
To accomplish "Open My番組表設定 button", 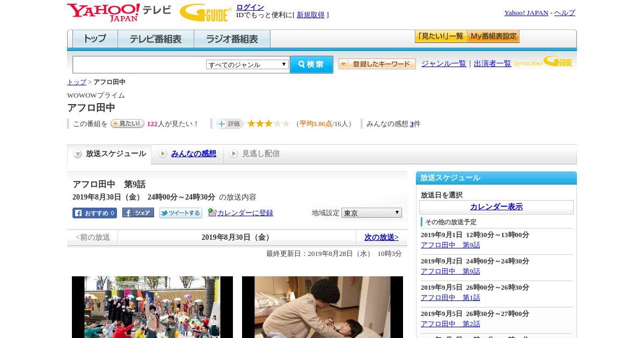I will click(x=493, y=36).
